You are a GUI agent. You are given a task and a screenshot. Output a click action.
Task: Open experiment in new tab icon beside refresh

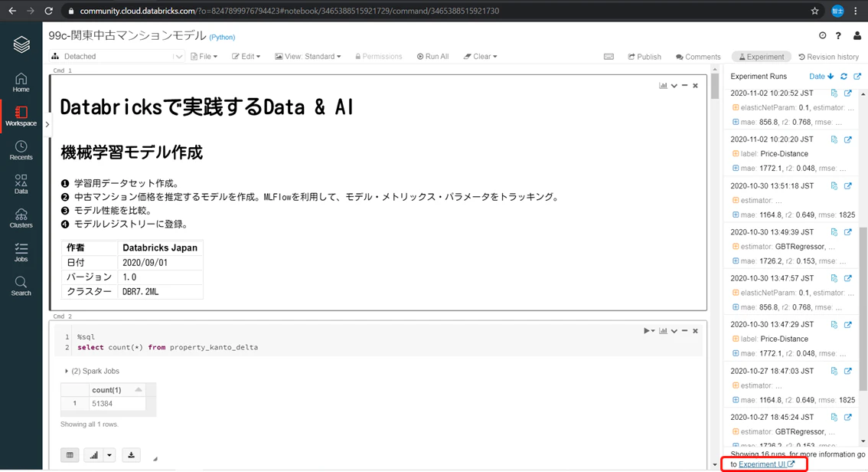857,77
